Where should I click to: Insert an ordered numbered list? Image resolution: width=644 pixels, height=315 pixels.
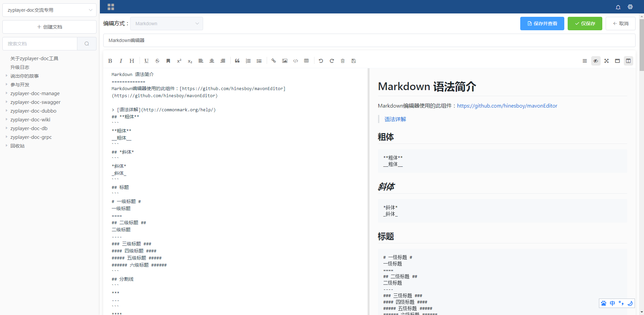248,61
